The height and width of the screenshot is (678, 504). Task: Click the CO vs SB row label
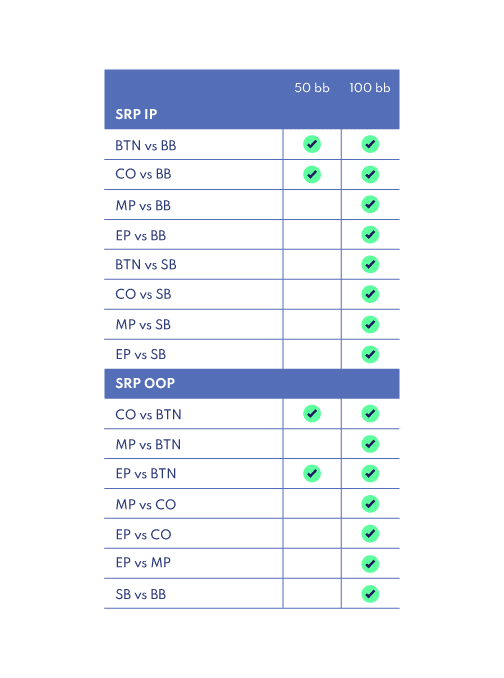(x=143, y=294)
